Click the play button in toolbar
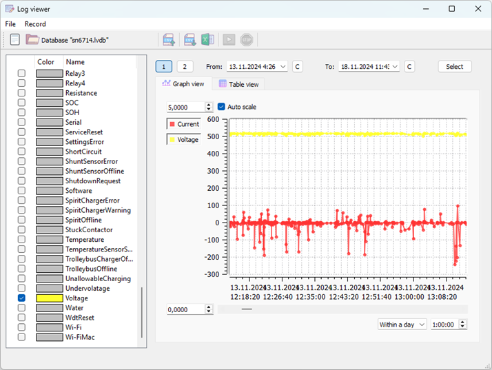 point(229,40)
